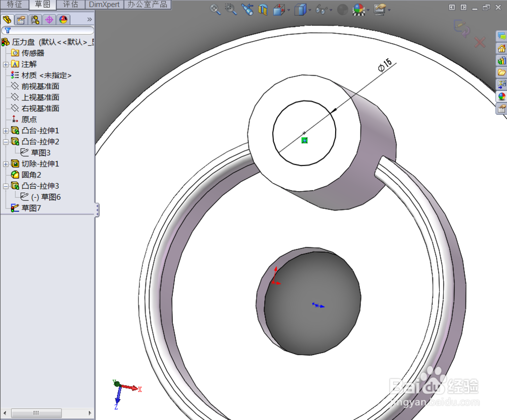
Task: Click the Hide/Show Items glasses icon
Action: coord(321,10)
